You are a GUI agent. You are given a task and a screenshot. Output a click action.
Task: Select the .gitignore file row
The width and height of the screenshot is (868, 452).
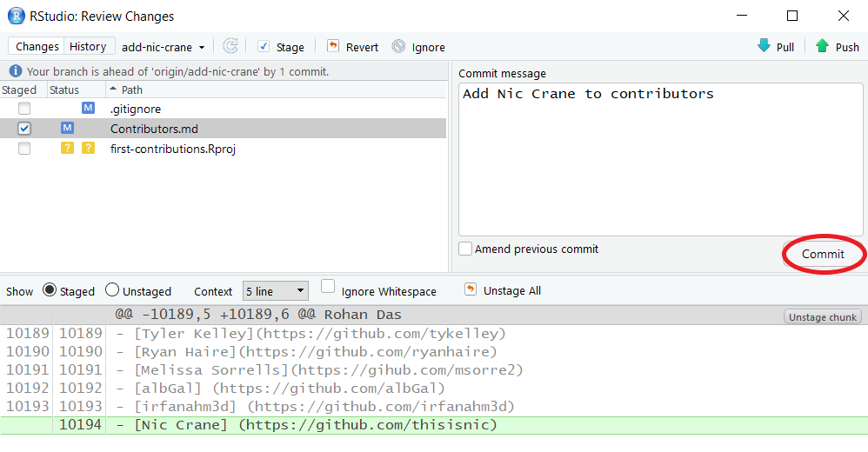(224, 109)
